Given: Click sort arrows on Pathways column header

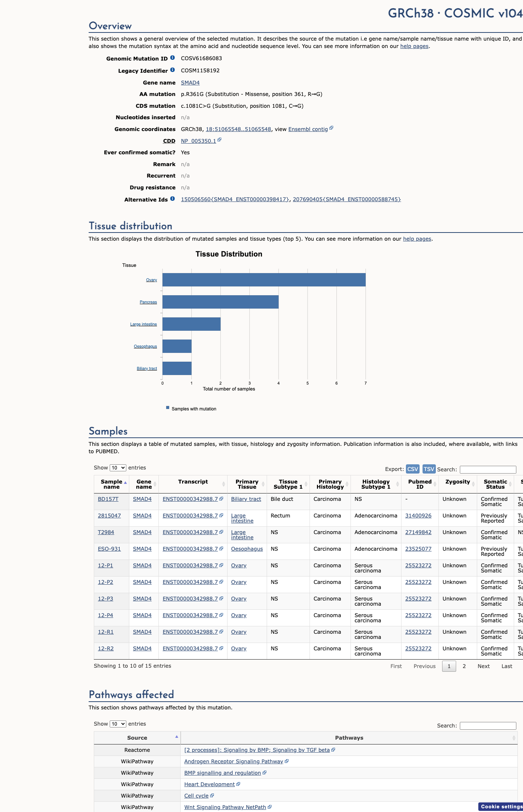Looking at the screenshot, I should click(x=514, y=738).
